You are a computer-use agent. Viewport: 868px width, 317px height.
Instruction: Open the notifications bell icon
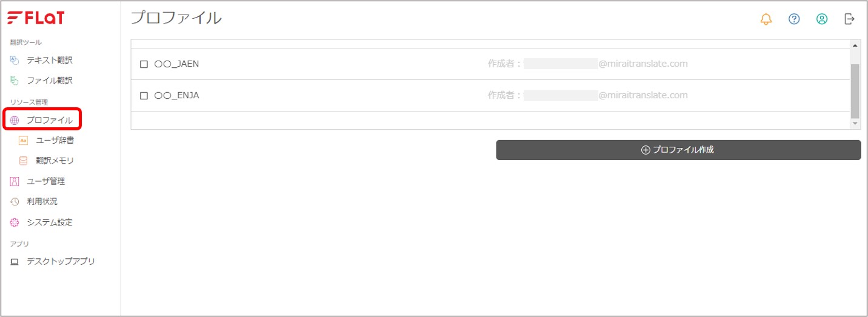coord(766,19)
